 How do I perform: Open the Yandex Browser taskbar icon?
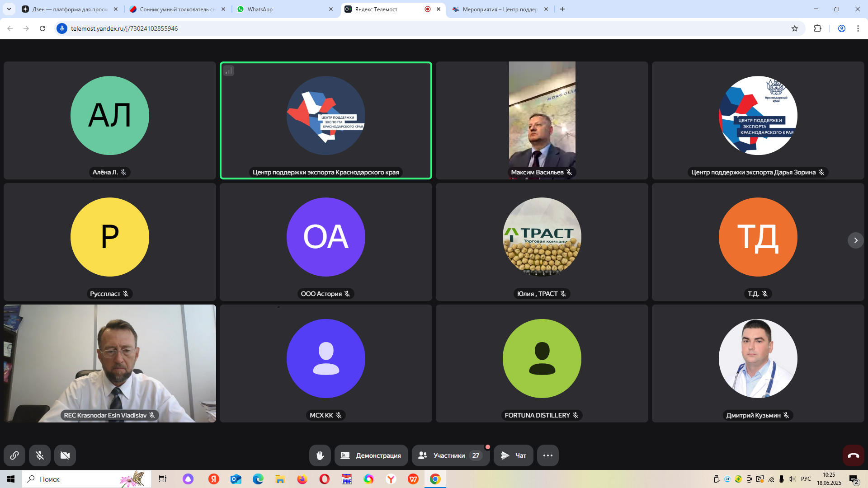(x=391, y=479)
